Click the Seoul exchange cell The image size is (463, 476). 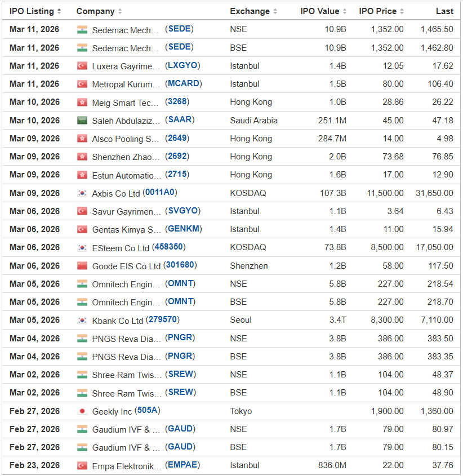(x=241, y=320)
